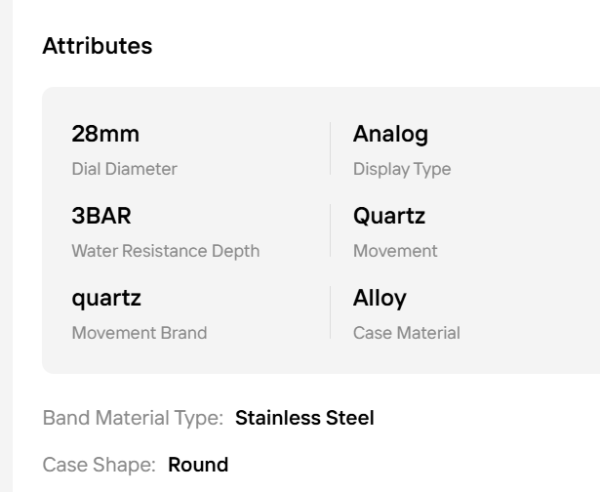Click the Attributes section heading
Viewport: 600px width, 492px height.
pyautogui.click(x=97, y=47)
